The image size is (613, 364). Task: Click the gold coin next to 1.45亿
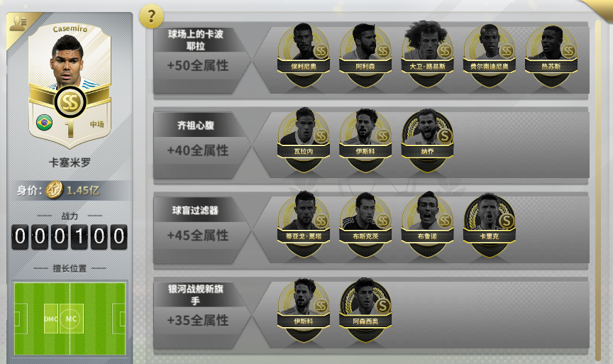click(x=54, y=190)
